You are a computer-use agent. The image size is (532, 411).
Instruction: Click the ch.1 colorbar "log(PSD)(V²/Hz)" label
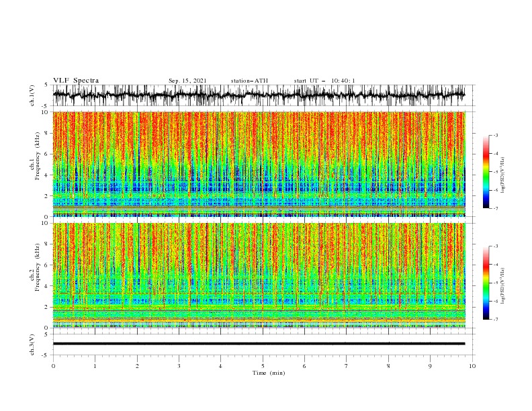click(x=503, y=176)
